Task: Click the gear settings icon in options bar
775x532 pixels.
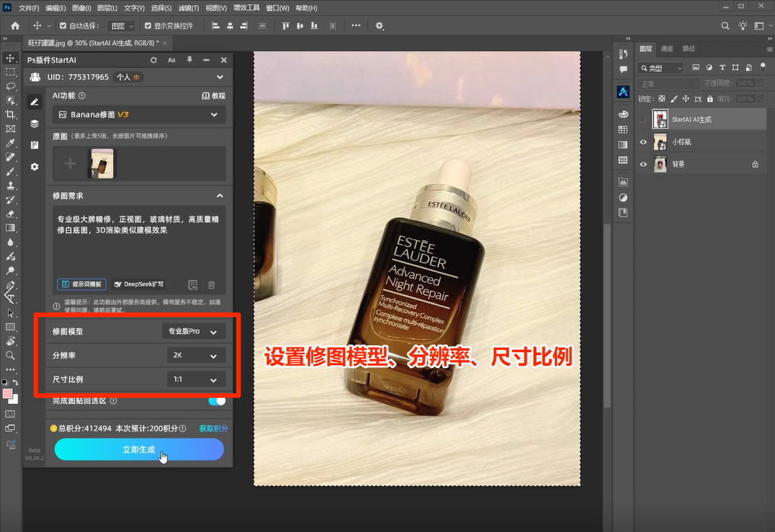Action: (379, 26)
